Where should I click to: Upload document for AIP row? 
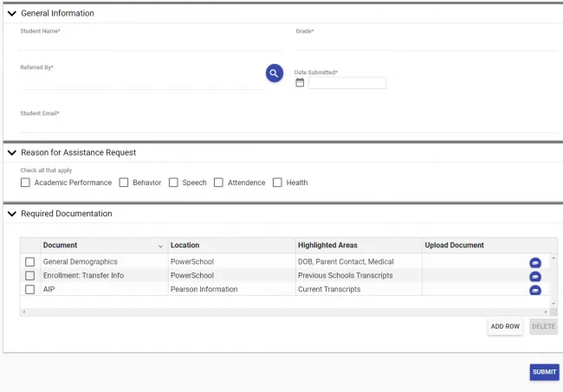534,290
